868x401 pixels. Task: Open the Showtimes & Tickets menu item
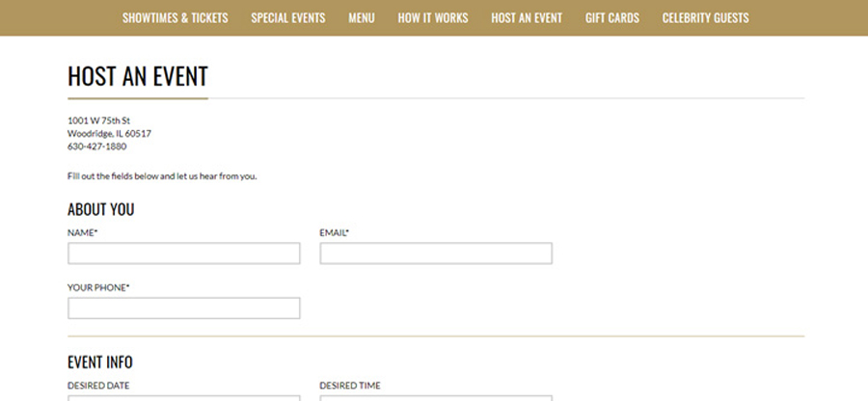tap(175, 17)
